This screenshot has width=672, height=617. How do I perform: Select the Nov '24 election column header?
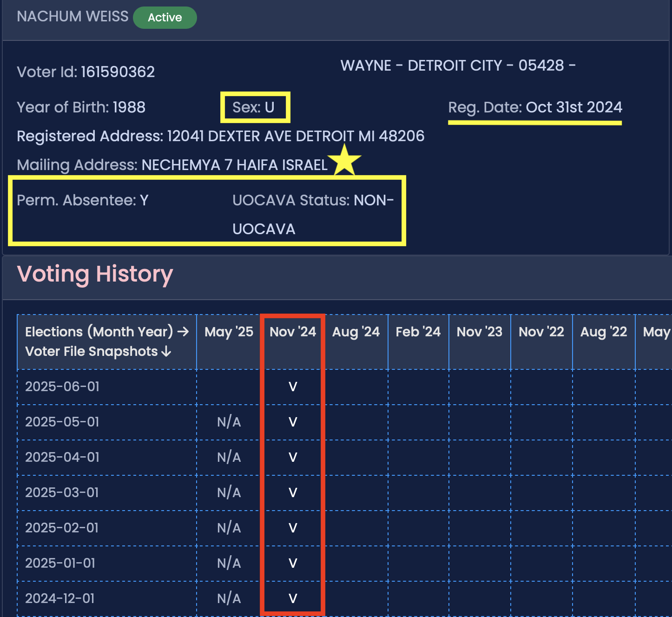292,332
